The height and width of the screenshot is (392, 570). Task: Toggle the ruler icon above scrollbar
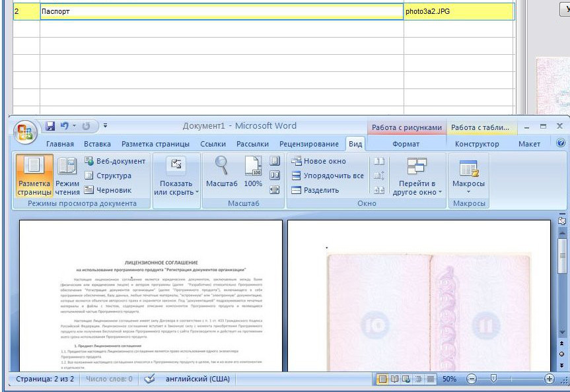tap(562, 220)
